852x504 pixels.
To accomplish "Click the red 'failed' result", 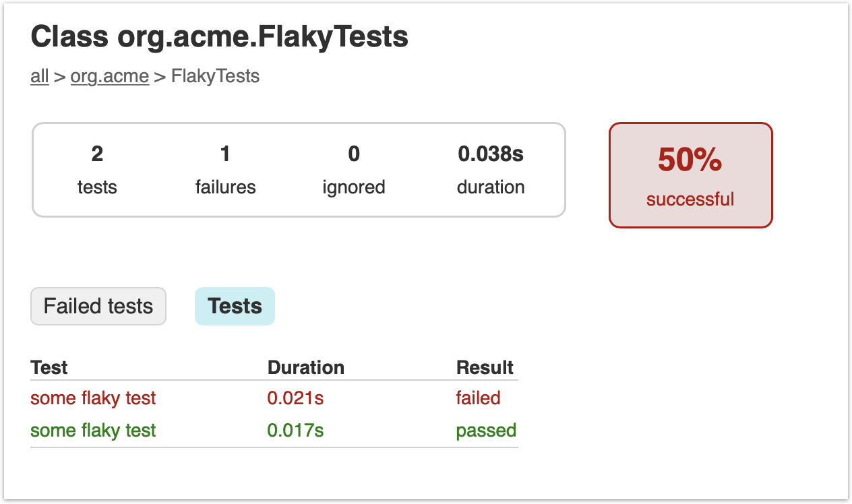I will point(478,398).
